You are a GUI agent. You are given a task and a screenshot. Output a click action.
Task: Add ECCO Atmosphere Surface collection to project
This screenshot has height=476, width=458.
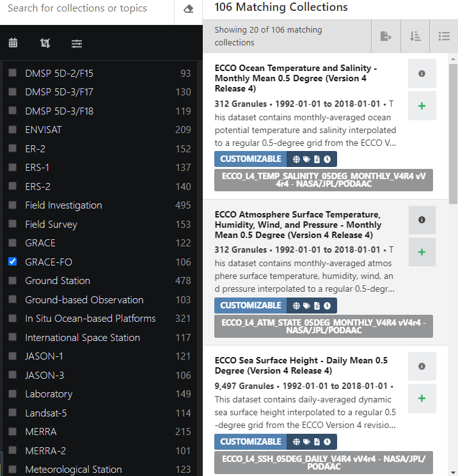coord(422,252)
